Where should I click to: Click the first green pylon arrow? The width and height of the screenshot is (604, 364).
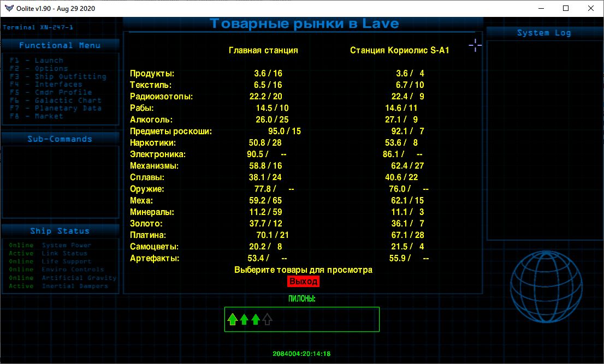(232, 319)
